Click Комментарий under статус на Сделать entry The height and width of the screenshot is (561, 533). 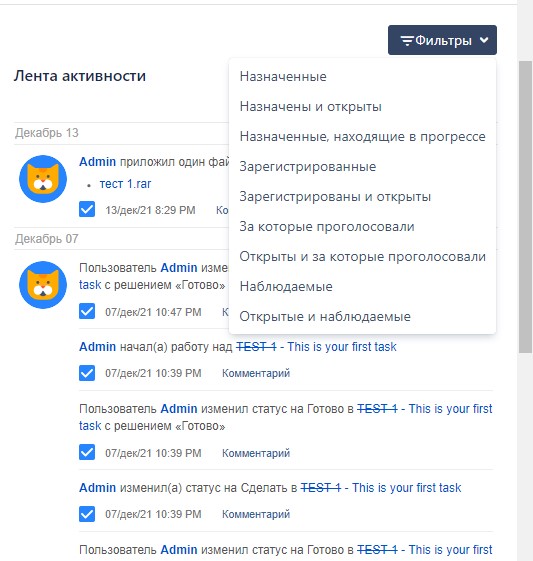click(x=256, y=514)
